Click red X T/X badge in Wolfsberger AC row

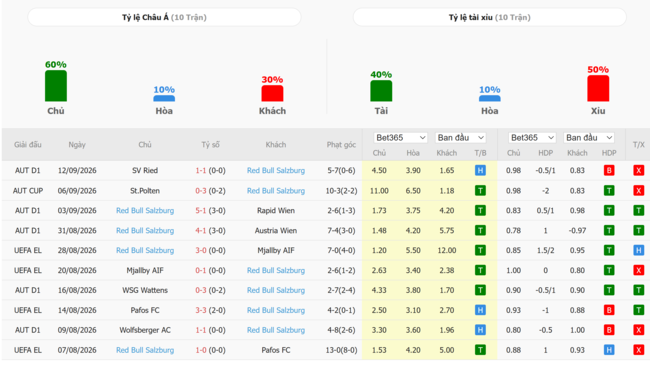click(639, 330)
